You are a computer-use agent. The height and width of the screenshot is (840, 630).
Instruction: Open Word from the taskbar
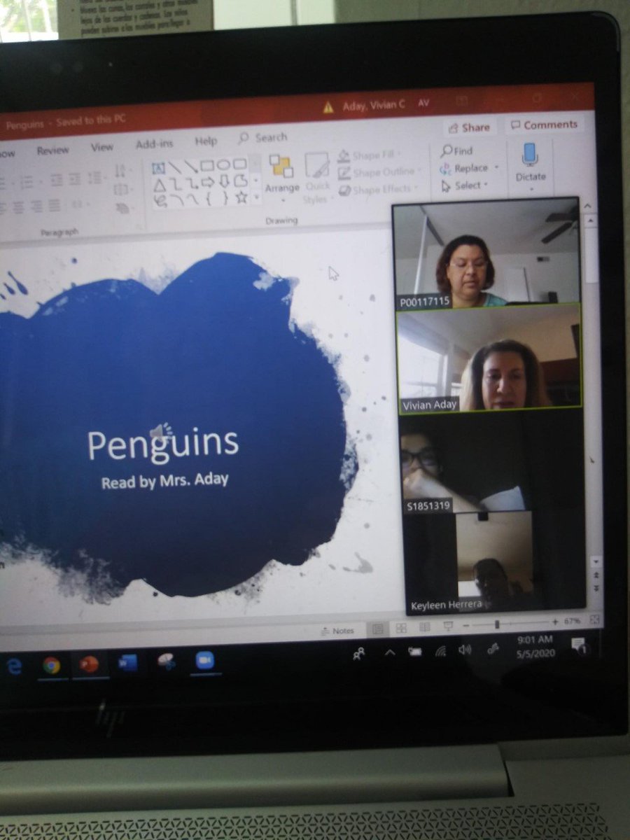(128, 663)
